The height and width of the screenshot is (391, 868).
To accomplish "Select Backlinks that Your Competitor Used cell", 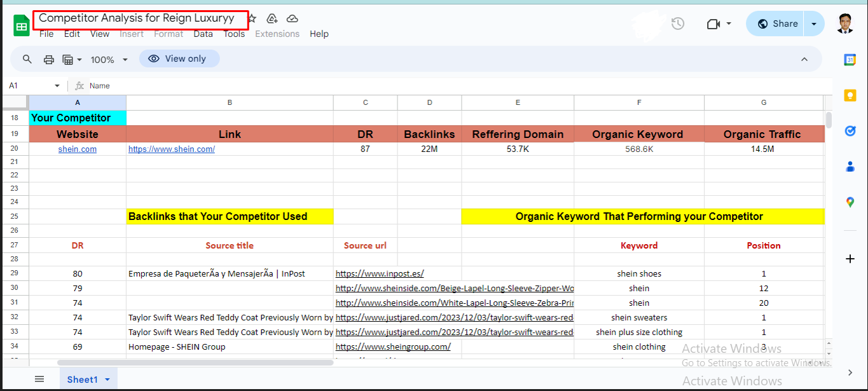I will point(230,216).
